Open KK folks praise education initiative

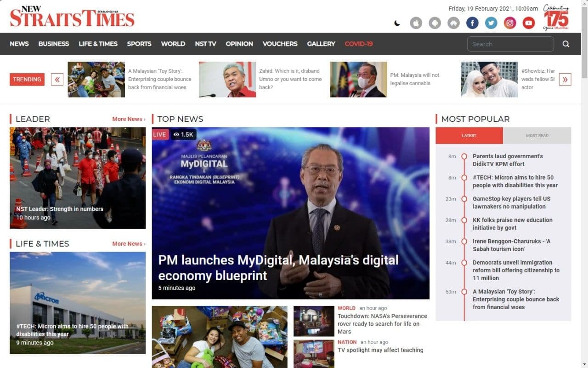pyautogui.click(x=513, y=224)
